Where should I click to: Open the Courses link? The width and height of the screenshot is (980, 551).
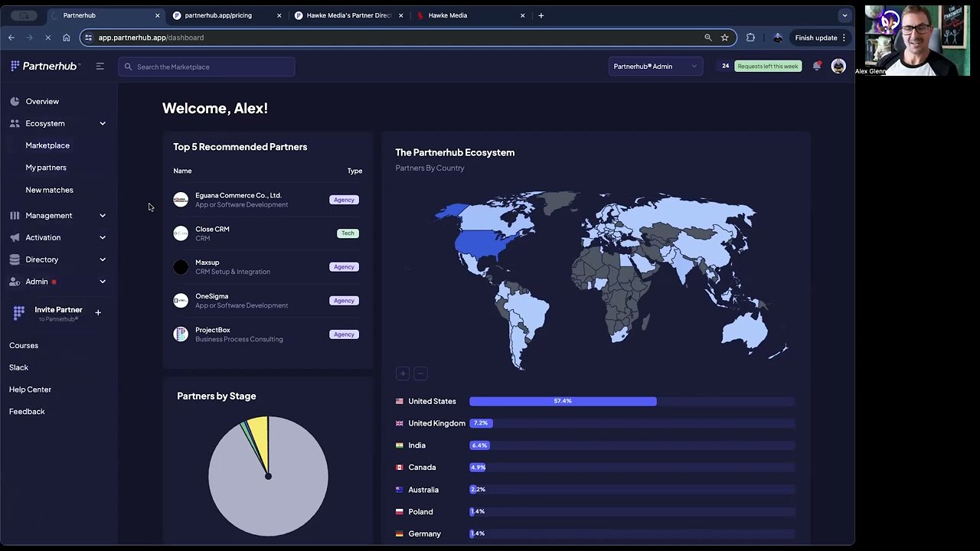click(x=24, y=345)
